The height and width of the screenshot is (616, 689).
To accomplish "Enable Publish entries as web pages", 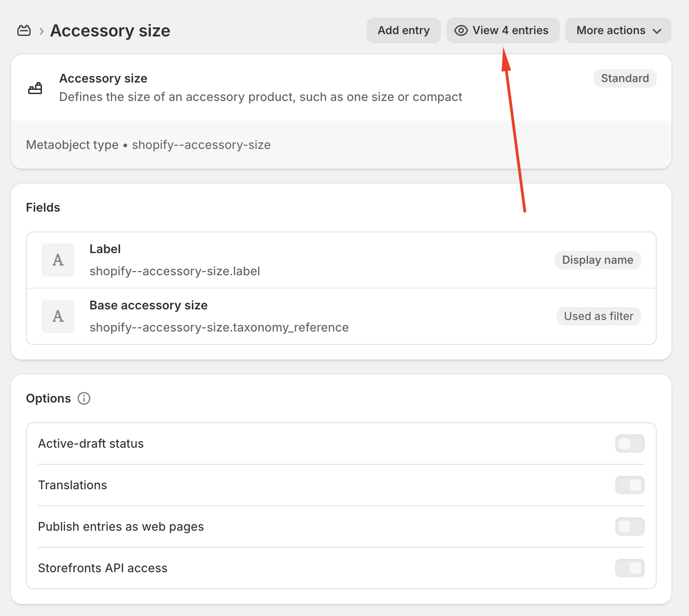I will tap(630, 527).
